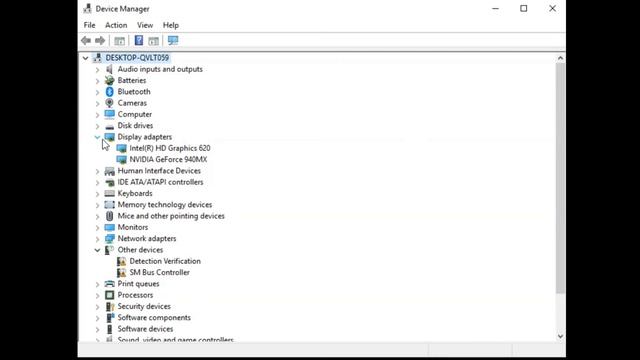Image resolution: width=640 pixels, height=360 pixels.
Task: Click the Security devices category icon
Action: pos(109,307)
